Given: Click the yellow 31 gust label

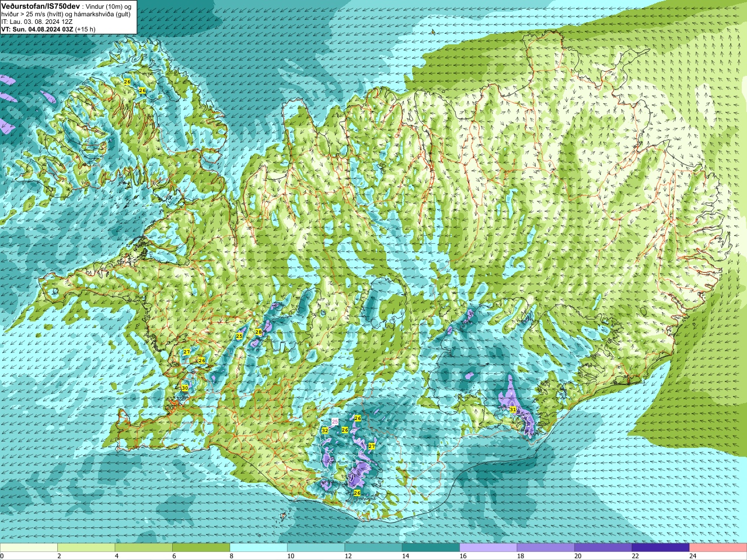Looking at the screenshot, I should click(512, 409).
